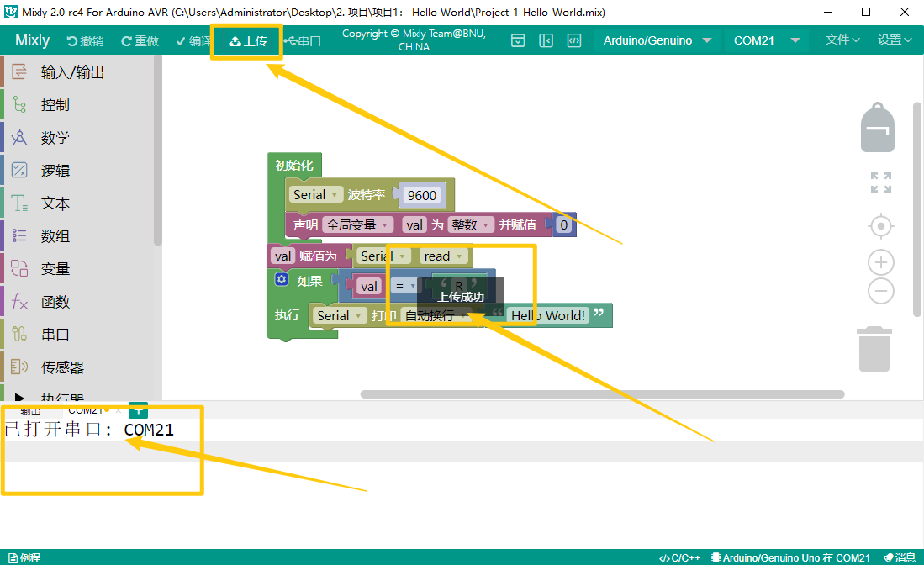The width and height of the screenshot is (924, 565).
Task: Click the trash can on canvas
Action: click(x=874, y=349)
